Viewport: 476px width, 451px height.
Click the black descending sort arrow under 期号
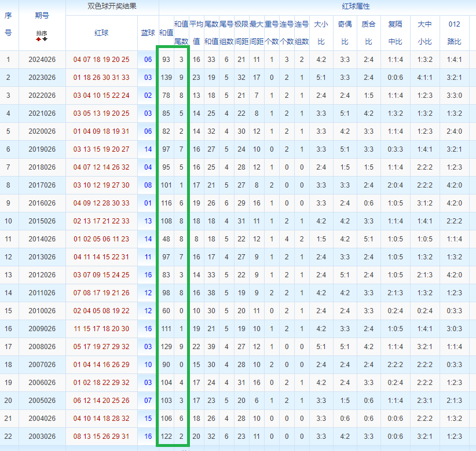45,39
